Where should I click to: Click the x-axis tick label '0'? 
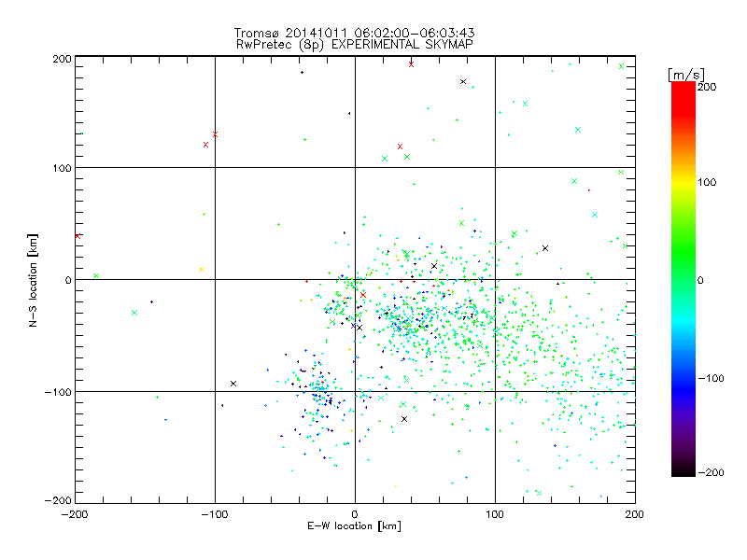click(355, 514)
